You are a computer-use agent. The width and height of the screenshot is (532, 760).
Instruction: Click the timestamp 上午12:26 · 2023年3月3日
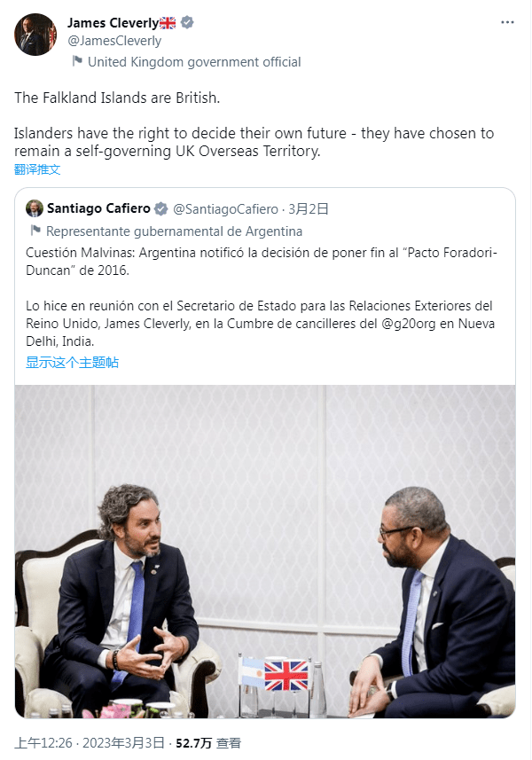(x=90, y=743)
